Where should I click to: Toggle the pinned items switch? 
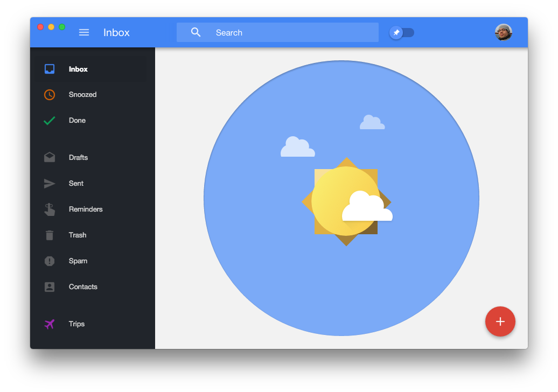click(x=402, y=32)
